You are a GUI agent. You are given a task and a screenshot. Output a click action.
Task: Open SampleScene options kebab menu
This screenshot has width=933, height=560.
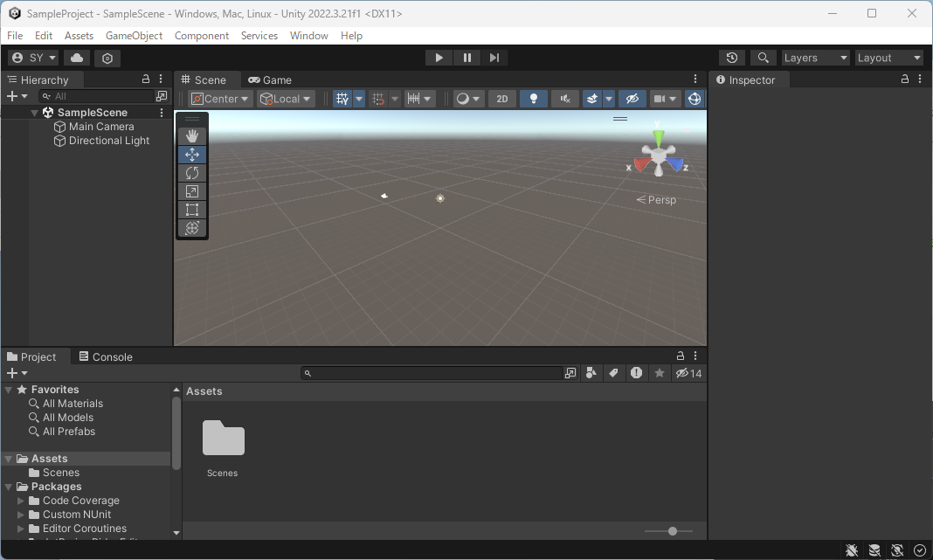(x=162, y=113)
